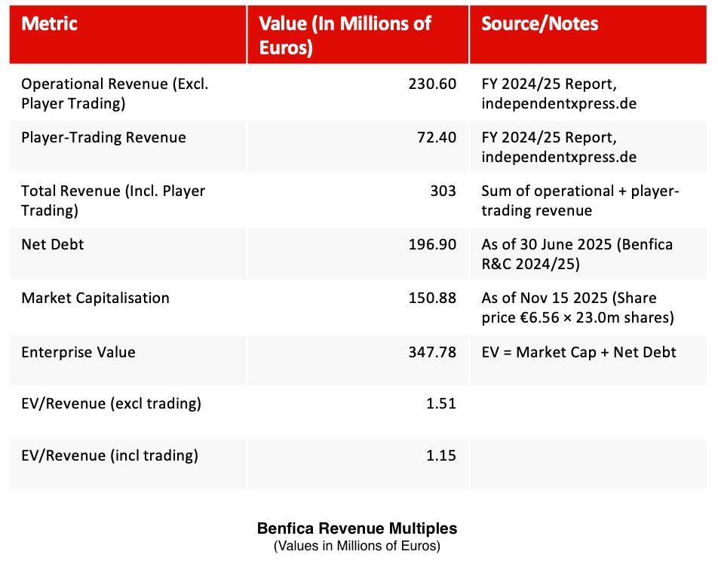Click the 196.90 net debt value
This screenshot has height=588, width=718.
click(432, 245)
